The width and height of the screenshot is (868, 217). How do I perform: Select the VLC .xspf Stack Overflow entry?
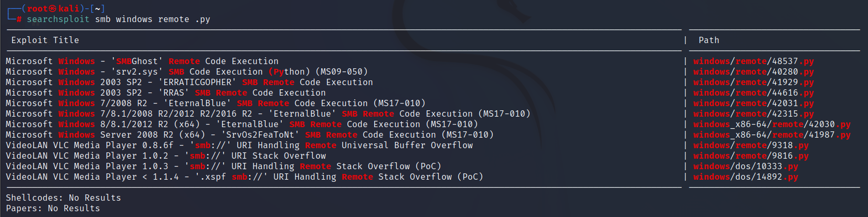coord(244,177)
